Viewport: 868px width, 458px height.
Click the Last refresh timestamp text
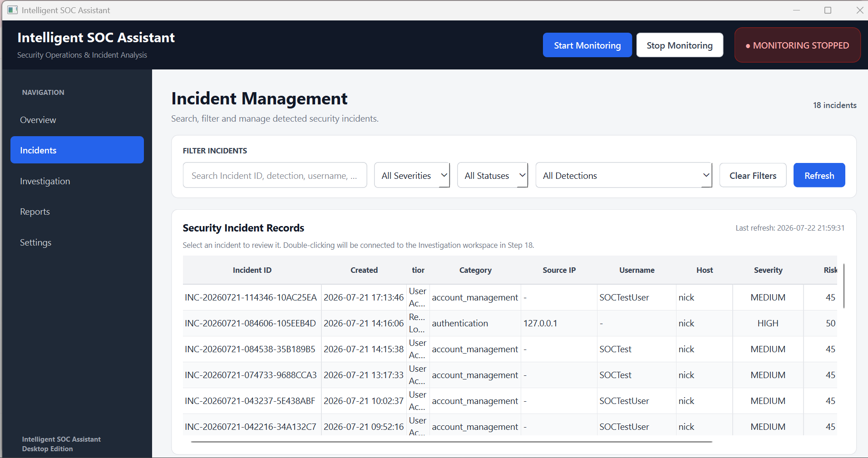click(790, 228)
